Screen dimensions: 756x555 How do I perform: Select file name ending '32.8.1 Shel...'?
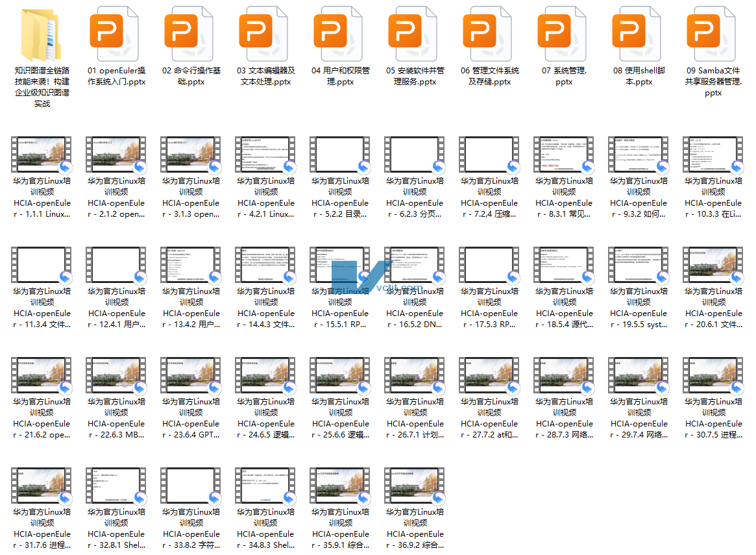point(116,528)
